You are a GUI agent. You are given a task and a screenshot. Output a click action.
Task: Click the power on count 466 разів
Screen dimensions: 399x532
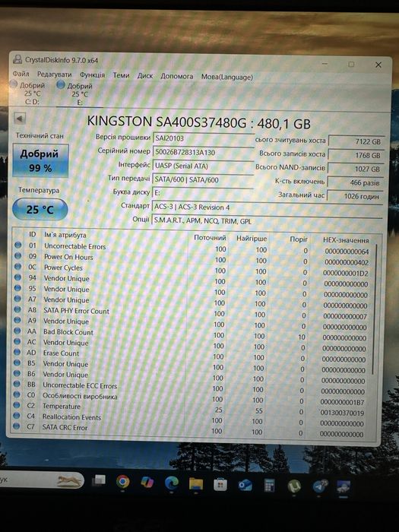[355, 182]
